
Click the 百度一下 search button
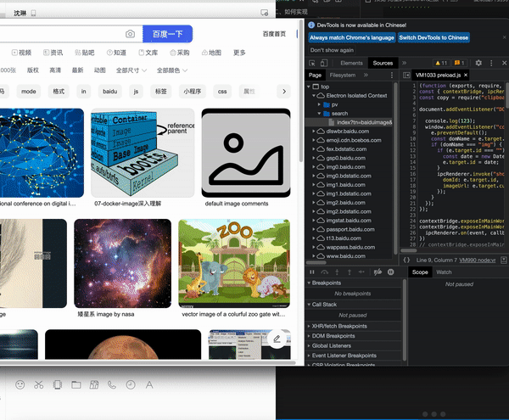point(167,34)
